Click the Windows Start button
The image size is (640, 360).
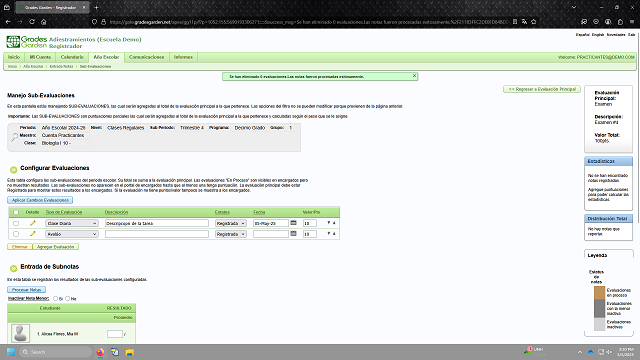click(x=11, y=352)
